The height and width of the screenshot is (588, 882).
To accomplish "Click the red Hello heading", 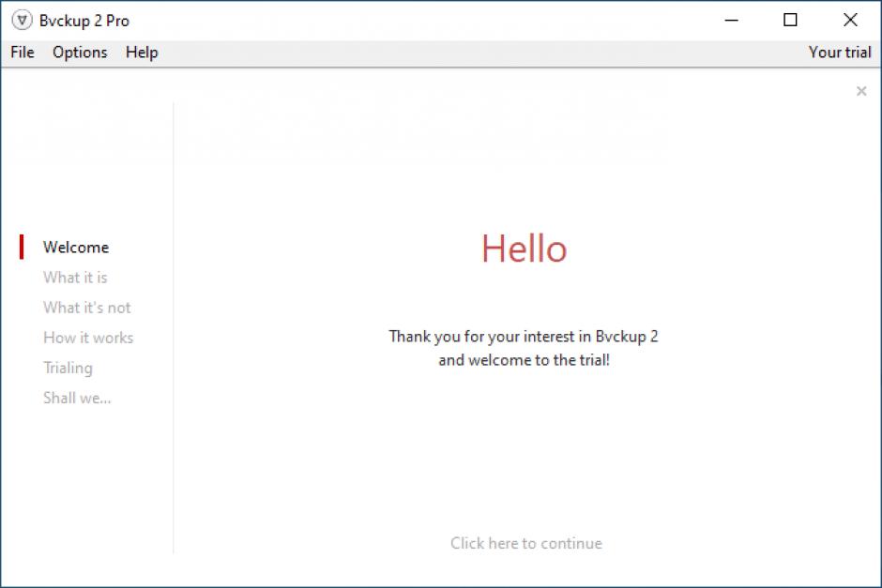I will pos(525,249).
